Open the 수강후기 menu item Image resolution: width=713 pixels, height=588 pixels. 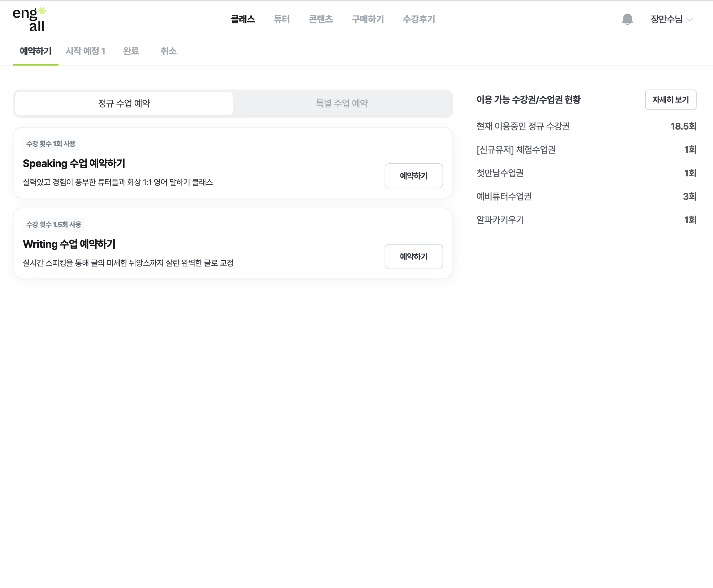coord(419,19)
